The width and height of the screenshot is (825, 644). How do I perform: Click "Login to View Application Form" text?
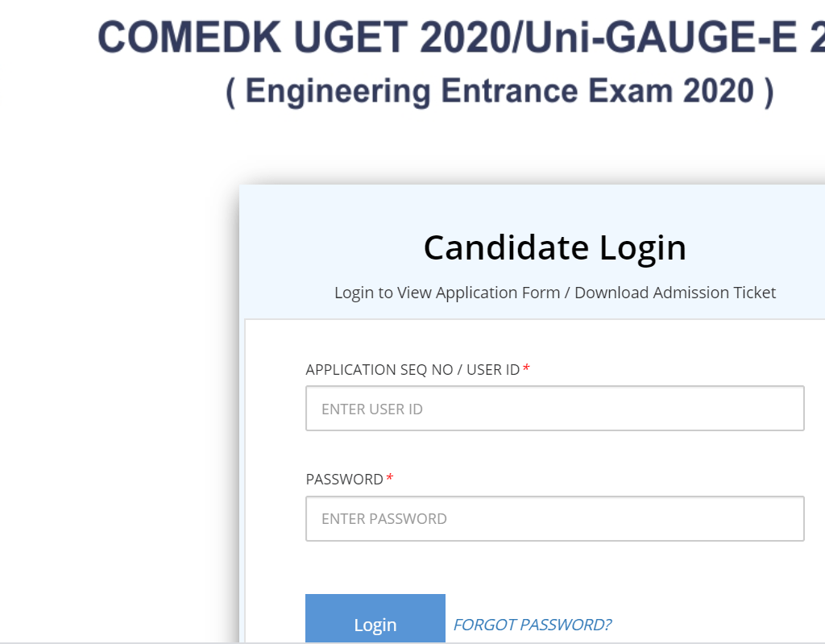[447, 293]
